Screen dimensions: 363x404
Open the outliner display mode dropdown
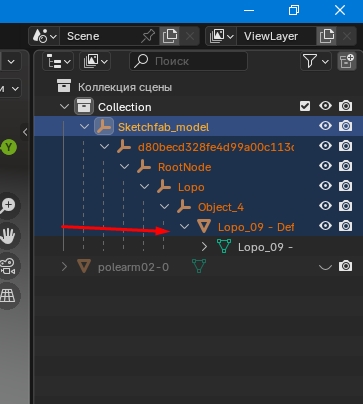pyautogui.click(x=95, y=61)
